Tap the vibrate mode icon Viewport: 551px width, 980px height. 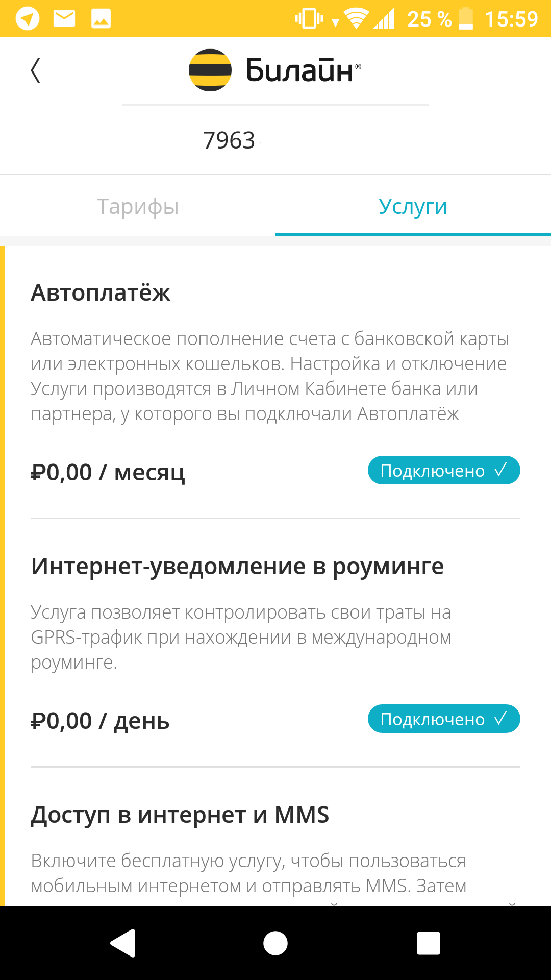click(309, 19)
